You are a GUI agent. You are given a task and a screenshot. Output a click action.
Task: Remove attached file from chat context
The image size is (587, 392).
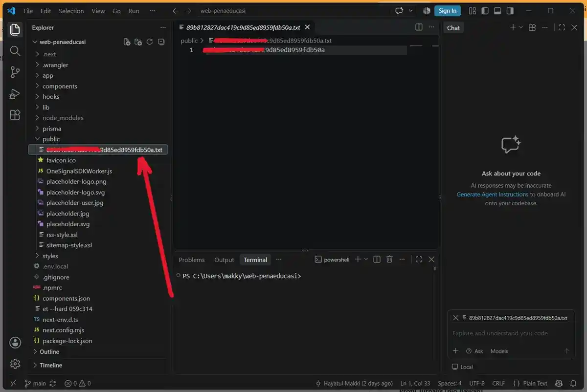pyautogui.click(x=455, y=318)
